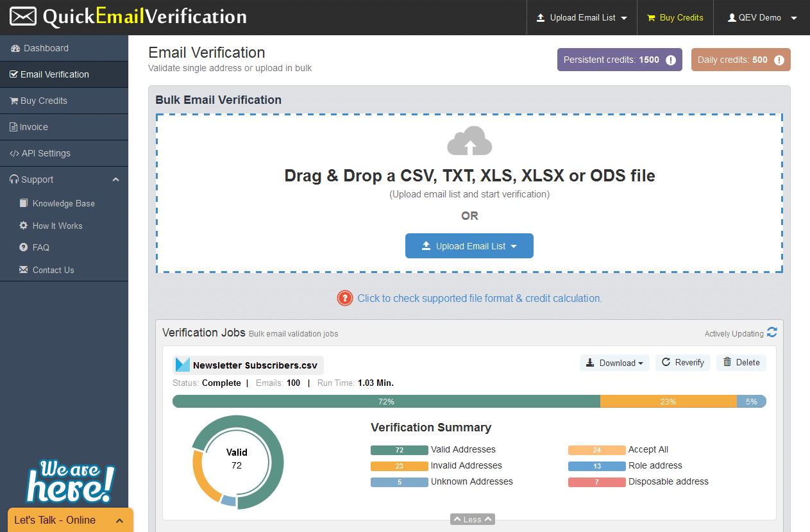Image resolution: width=810 pixels, height=532 pixels.
Task: Open How It Works page
Action: pos(57,226)
